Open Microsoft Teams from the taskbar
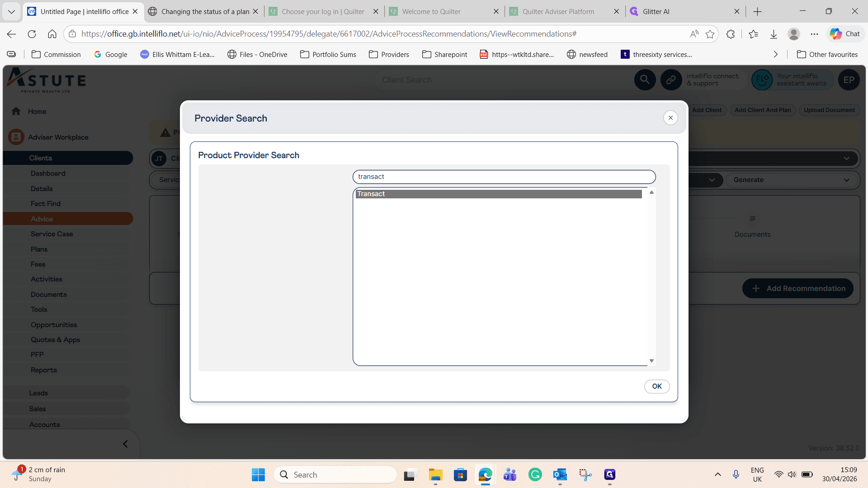 click(x=510, y=474)
